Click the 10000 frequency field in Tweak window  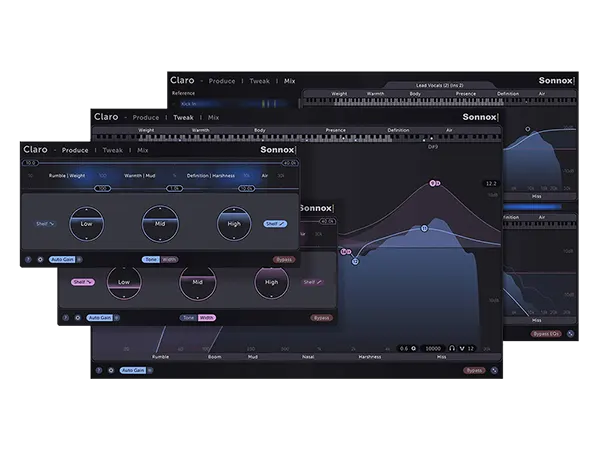(x=433, y=348)
